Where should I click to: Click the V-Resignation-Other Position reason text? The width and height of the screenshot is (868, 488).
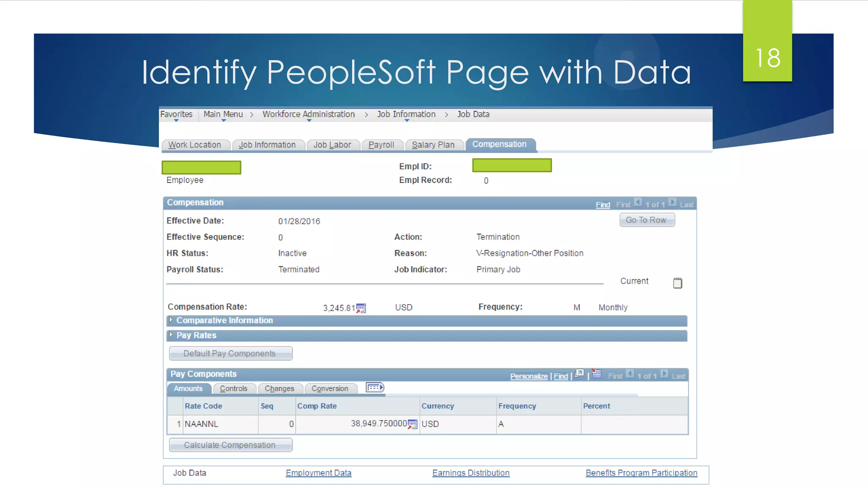530,253
